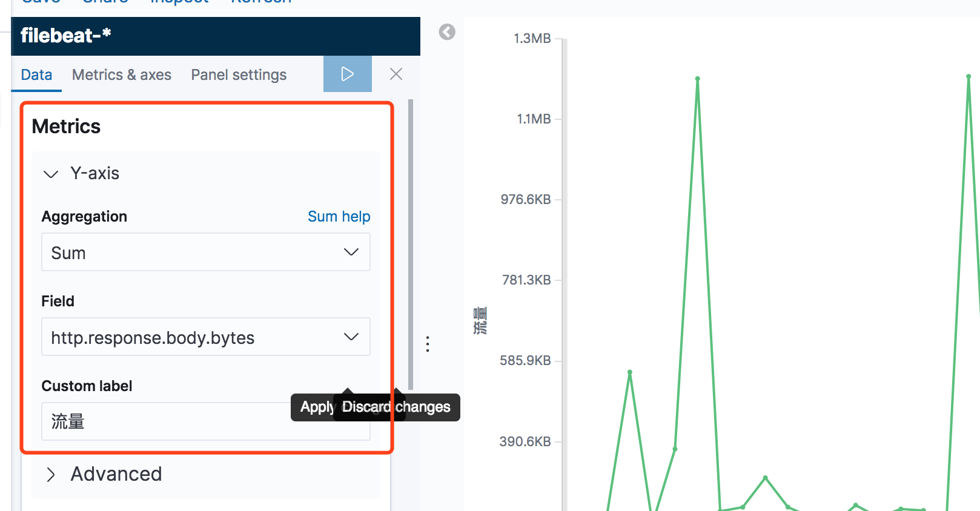Click the 1.3MB y-axis label
The width and height of the screenshot is (980, 511).
pos(532,39)
